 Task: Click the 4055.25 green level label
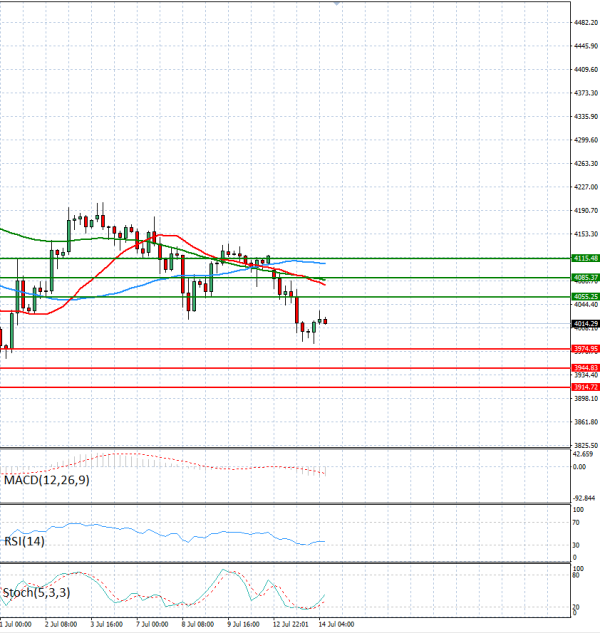click(586, 296)
